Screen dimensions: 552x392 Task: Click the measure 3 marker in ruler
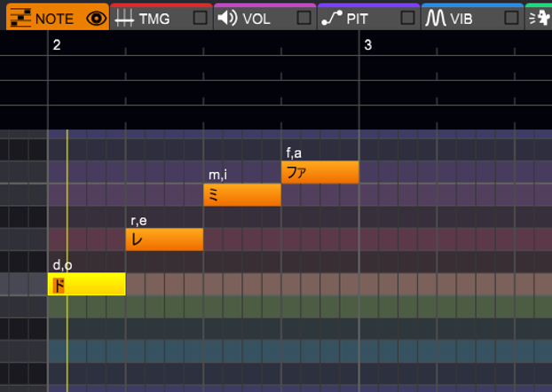click(x=368, y=44)
